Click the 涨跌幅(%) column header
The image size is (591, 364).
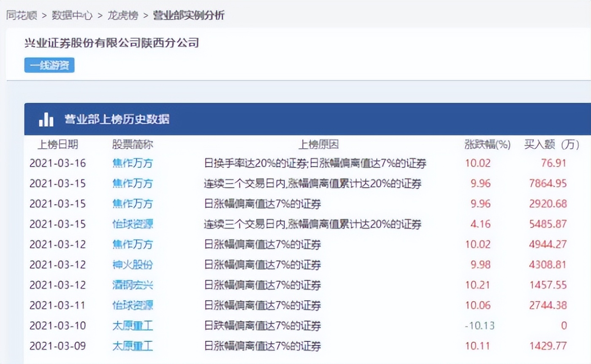[487, 144]
